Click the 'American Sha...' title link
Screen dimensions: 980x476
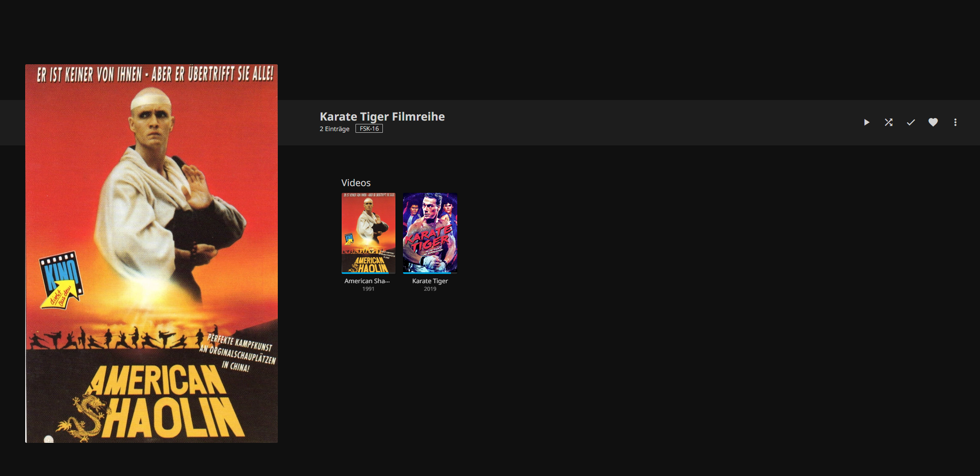tap(367, 281)
